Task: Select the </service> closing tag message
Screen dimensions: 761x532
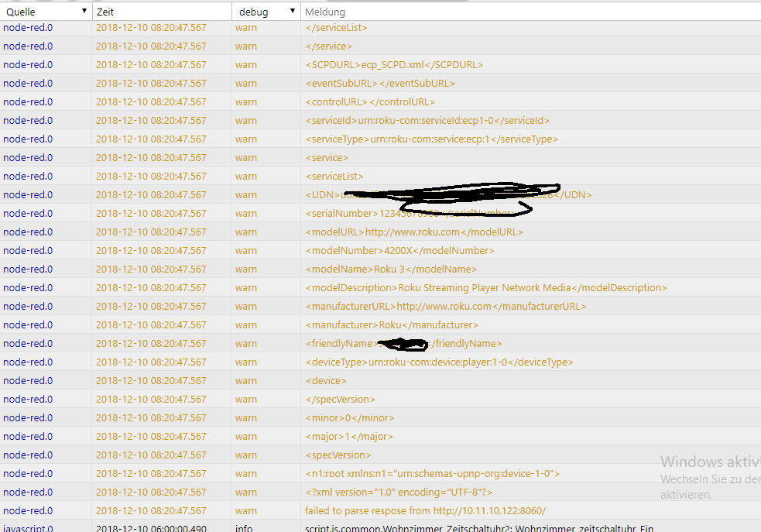Action: [x=328, y=46]
